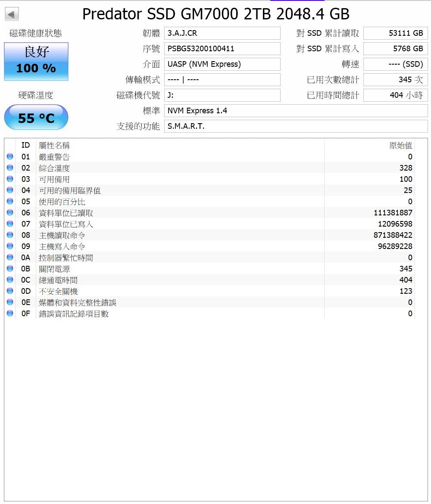The width and height of the screenshot is (431, 504).
Task: Click the 55 °C temperature button
Action: (36, 117)
